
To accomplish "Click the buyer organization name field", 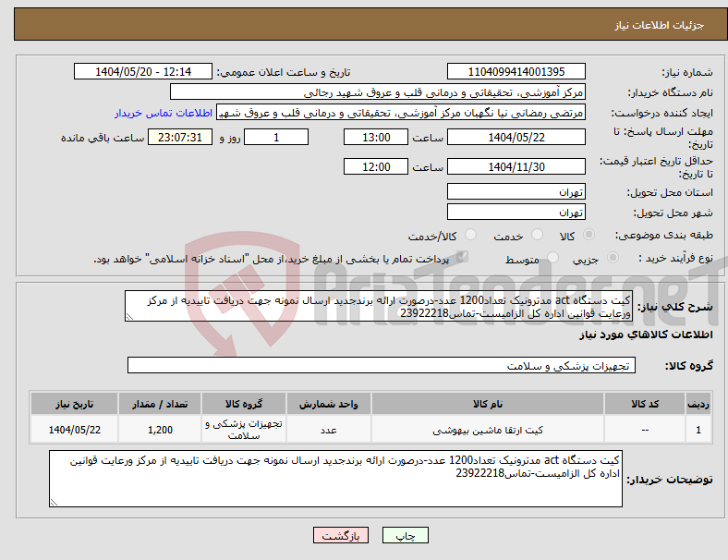I will click(378, 91).
